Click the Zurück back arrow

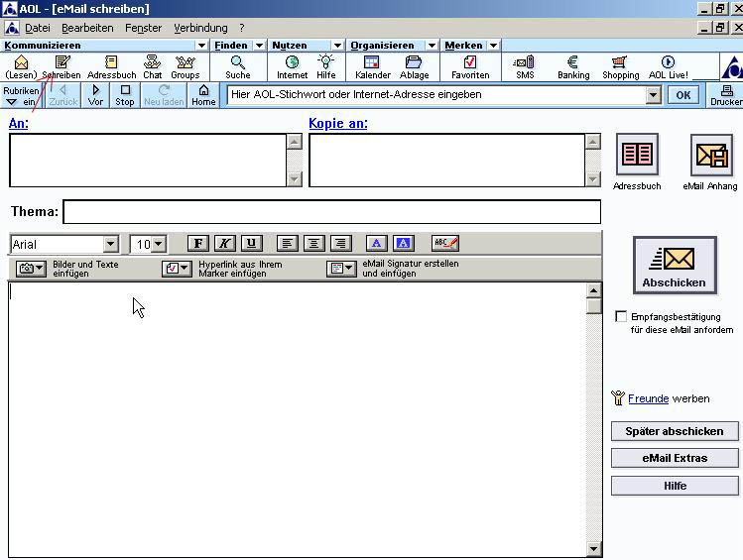(63, 95)
